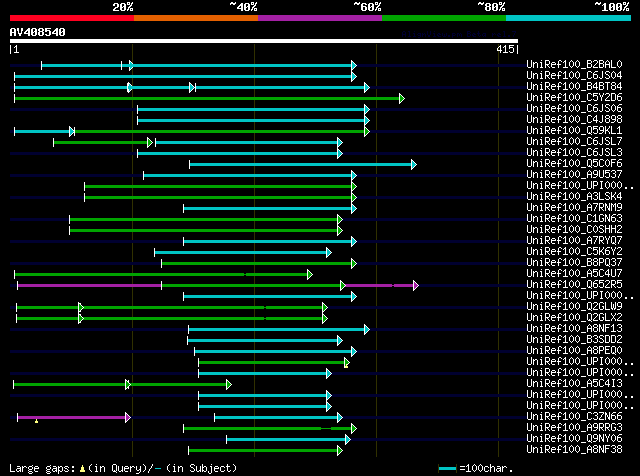Click the orange ~40% identity color segment
640x476 pixels.
(x=196, y=18)
